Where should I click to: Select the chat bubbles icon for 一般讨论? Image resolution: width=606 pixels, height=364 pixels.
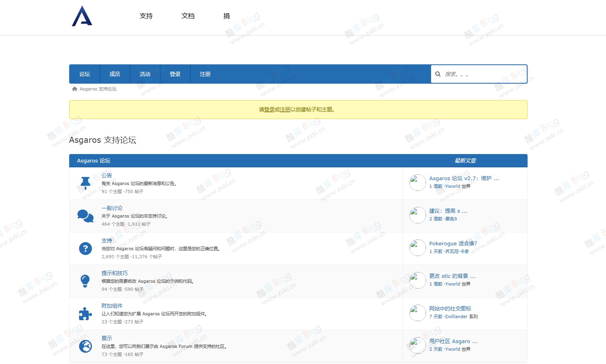(x=85, y=216)
